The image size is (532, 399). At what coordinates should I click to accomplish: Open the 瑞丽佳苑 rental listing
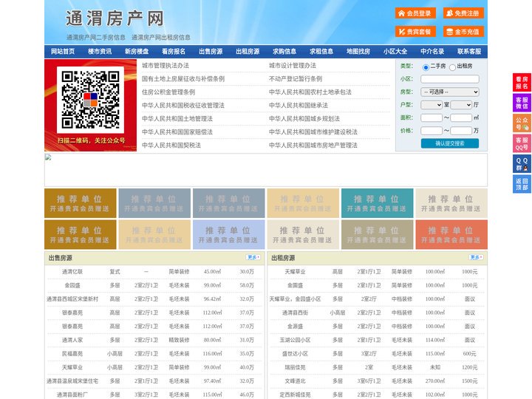(295, 367)
